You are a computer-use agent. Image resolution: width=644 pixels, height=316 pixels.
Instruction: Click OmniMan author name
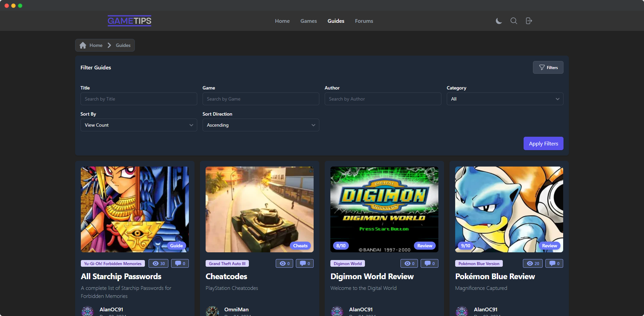pos(236,309)
